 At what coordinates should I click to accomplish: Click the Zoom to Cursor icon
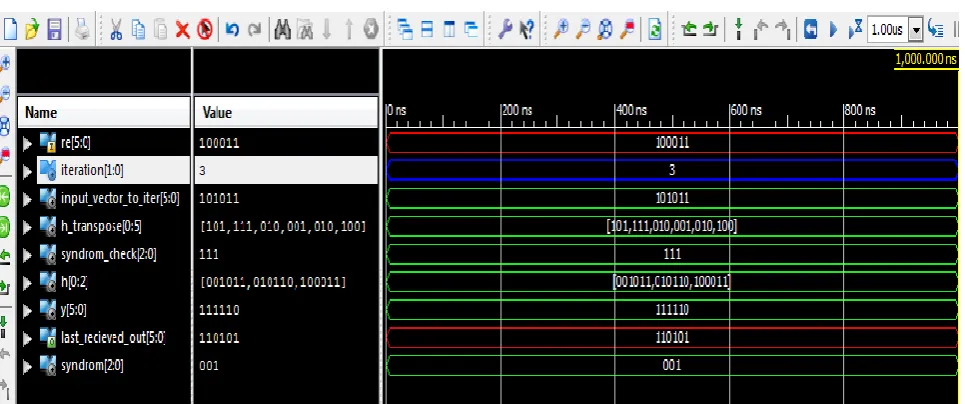pos(627,28)
